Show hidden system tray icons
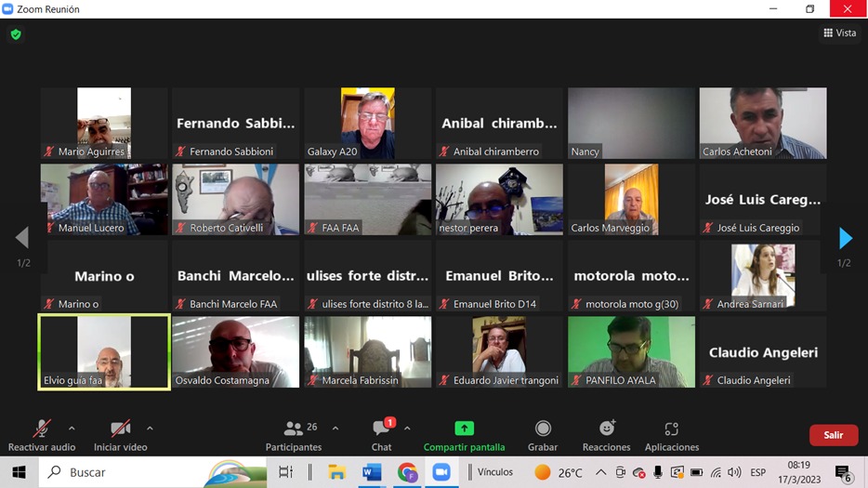868x488 pixels. coord(600,472)
